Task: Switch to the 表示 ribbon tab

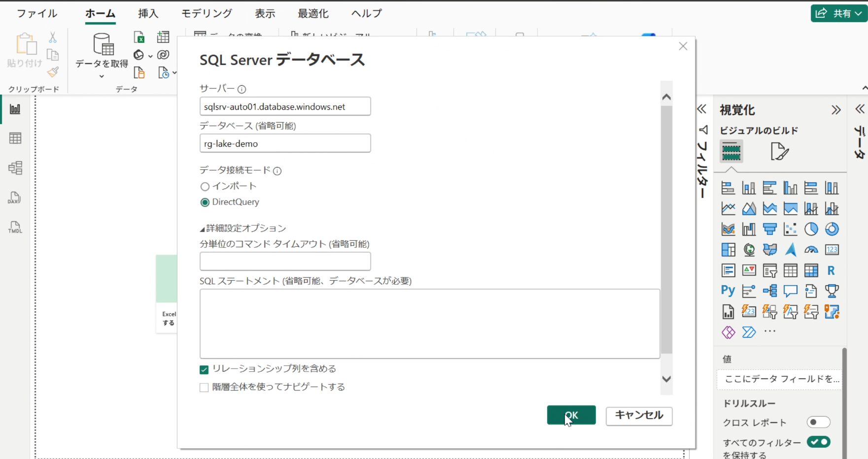Action: point(265,13)
